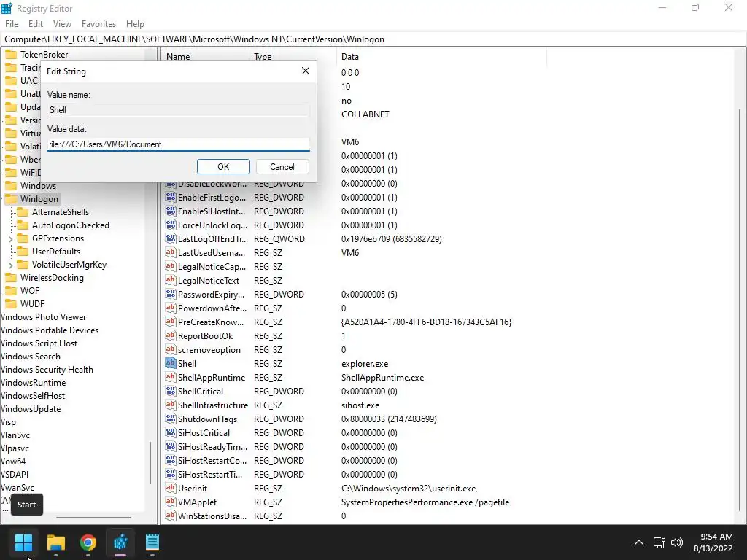The image size is (747, 560).
Task: Click the AlternateShells folder icon
Action: click(x=23, y=212)
